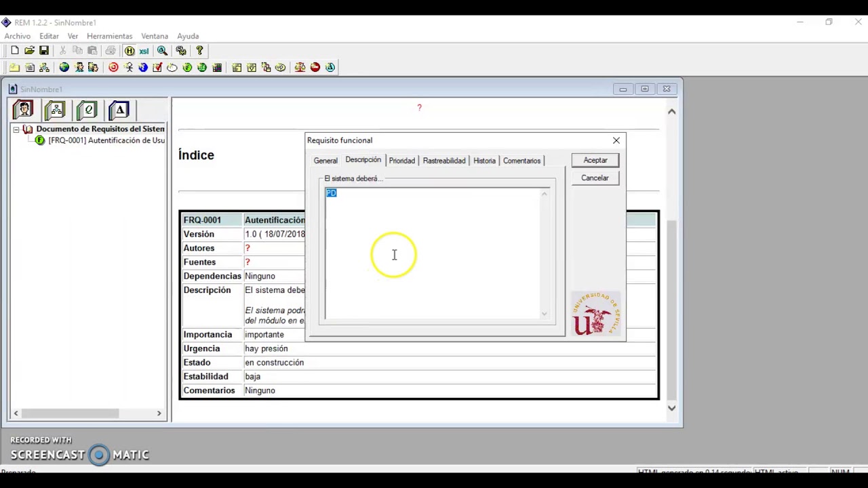The width and height of the screenshot is (868, 488).
Task: Open the Ver menu
Action: 73,36
